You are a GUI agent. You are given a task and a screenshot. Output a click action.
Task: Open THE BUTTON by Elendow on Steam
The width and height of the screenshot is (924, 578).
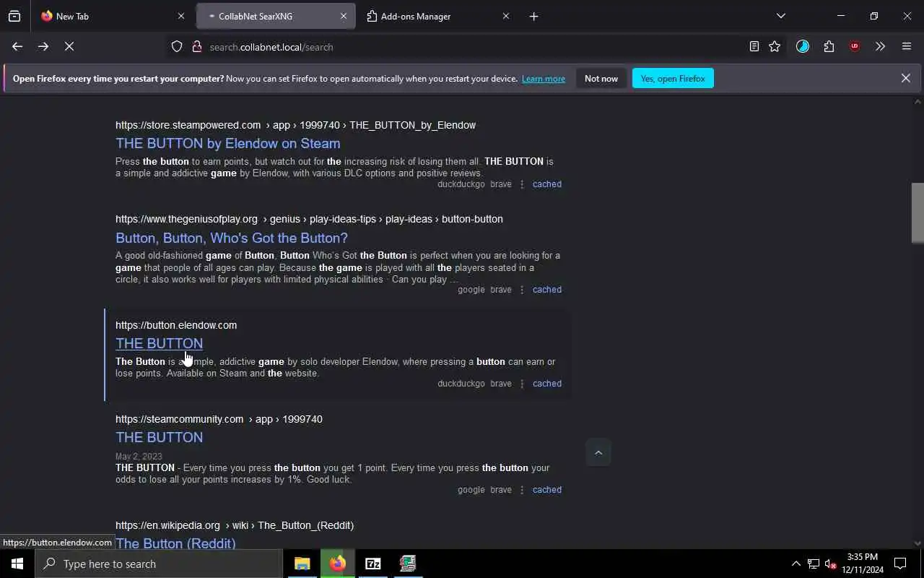click(x=228, y=143)
